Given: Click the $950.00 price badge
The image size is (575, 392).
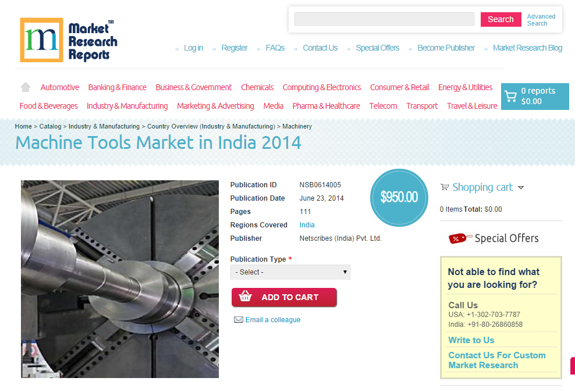Looking at the screenshot, I should click(x=399, y=198).
